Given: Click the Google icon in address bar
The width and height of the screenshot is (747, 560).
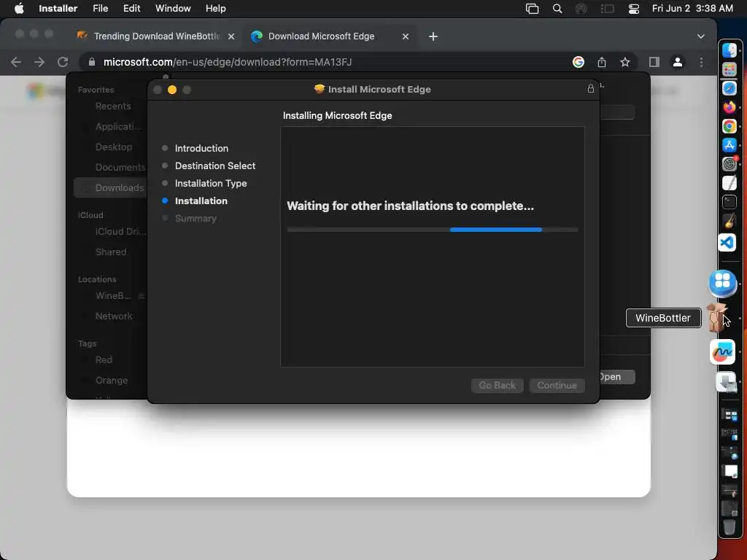Looking at the screenshot, I should click(x=578, y=62).
